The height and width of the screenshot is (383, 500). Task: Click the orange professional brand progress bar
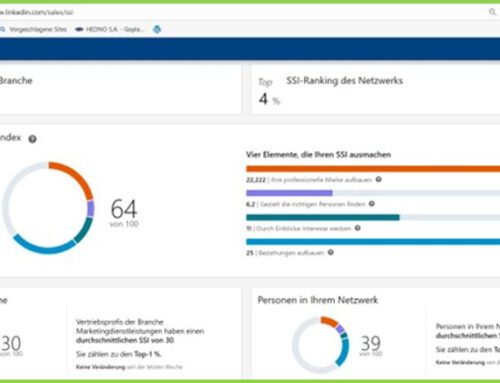373,169
